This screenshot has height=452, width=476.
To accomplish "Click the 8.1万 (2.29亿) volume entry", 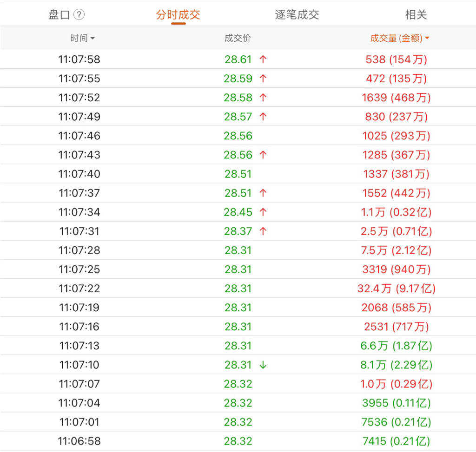I will [x=396, y=365].
